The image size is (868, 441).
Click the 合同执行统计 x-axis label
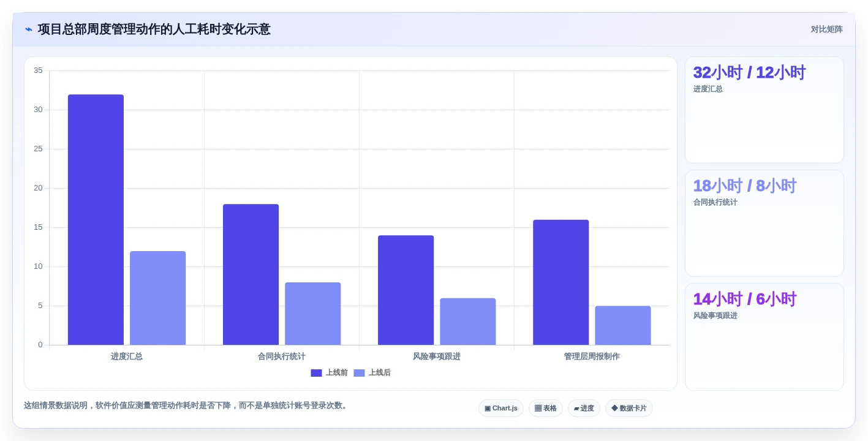point(282,356)
